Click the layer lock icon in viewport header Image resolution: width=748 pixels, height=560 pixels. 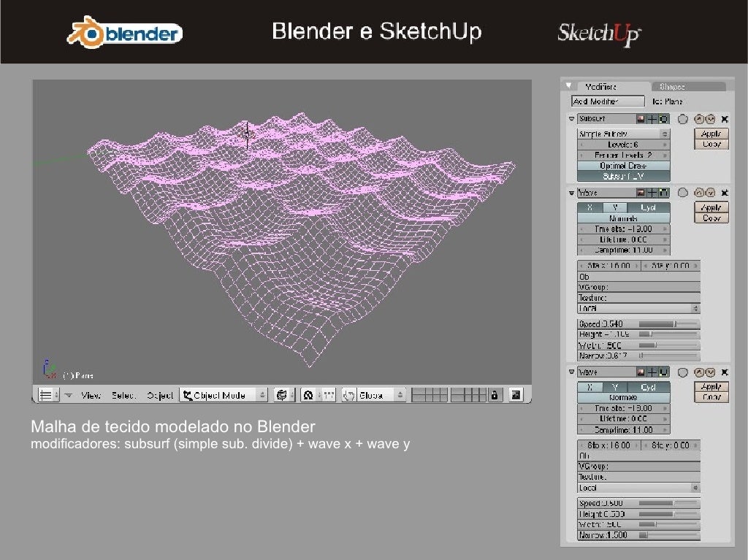click(495, 396)
